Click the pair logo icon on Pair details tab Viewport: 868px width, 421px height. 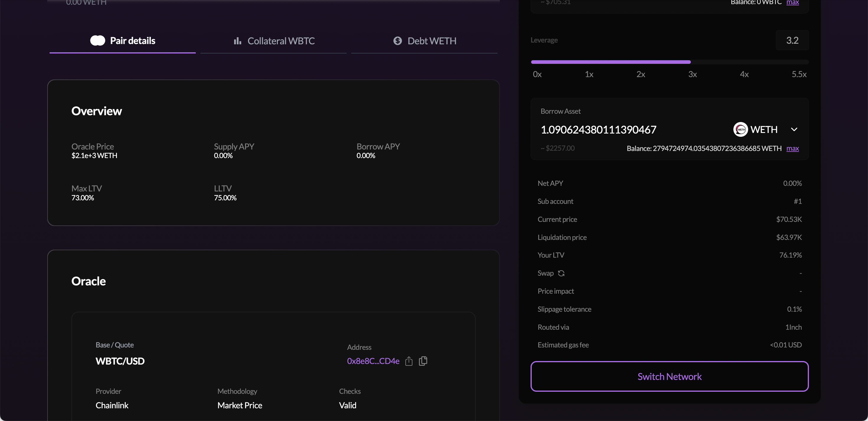97,40
